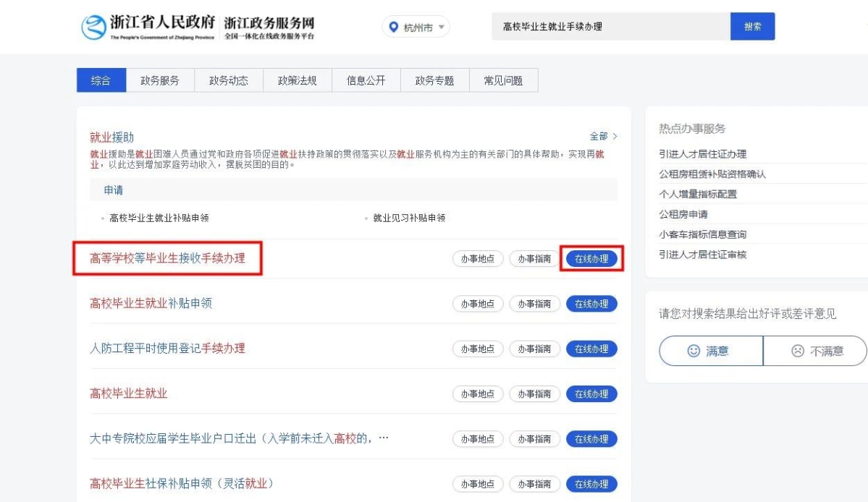Click the location pin icon beside 杭州市
Screen dimensions: 868x502
pos(393,27)
